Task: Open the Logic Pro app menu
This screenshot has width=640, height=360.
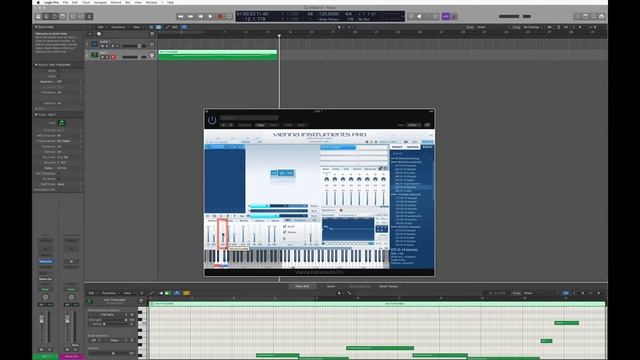Action: point(51,2)
